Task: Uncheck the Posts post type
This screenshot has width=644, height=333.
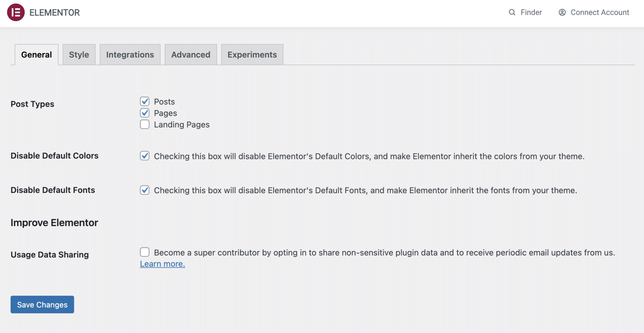Action: tap(144, 101)
